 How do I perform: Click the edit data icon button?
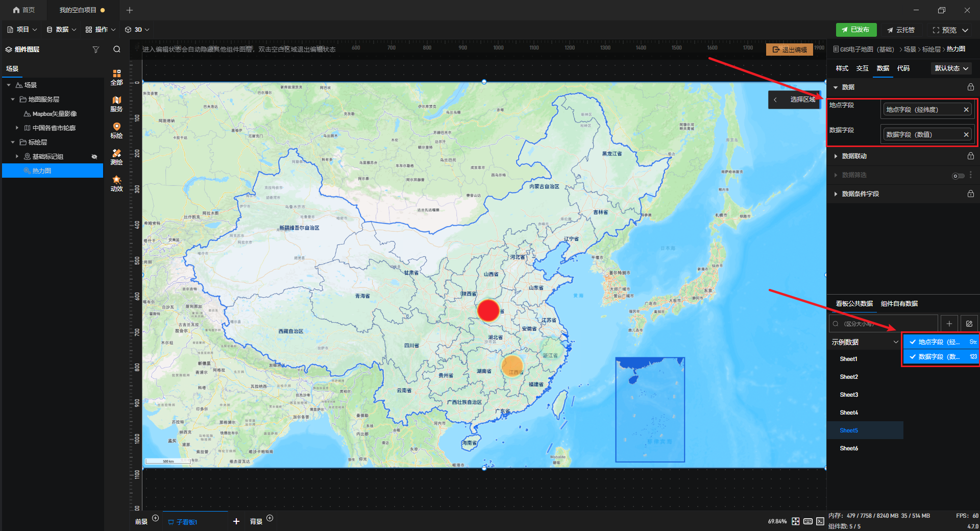tap(969, 324)
